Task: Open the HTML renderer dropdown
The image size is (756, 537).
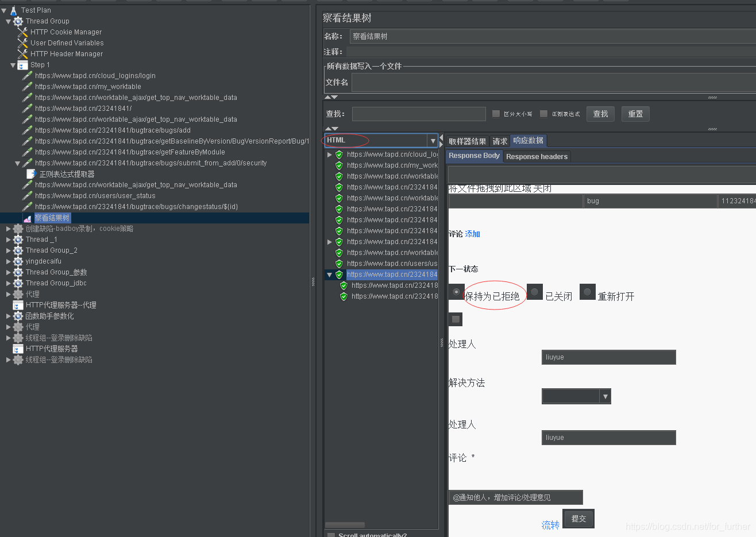Action: pyautogui.click(x=433, y=141)
